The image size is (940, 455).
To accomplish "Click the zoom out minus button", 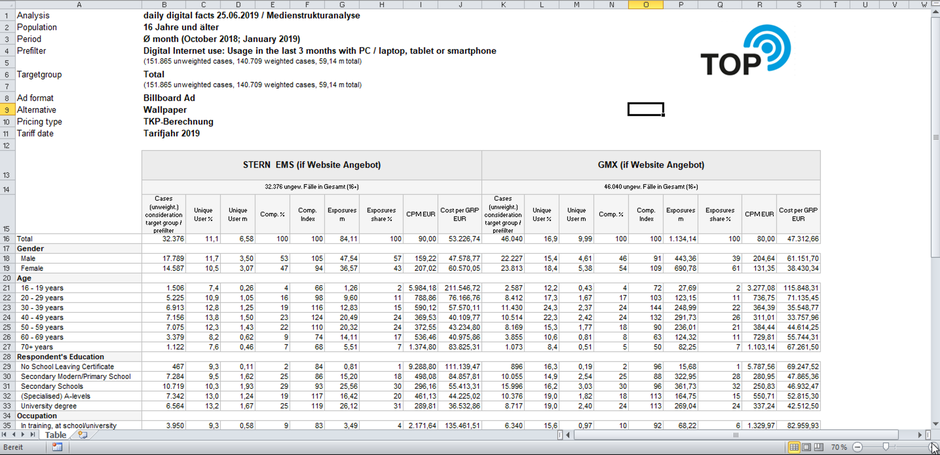I will (x=857, y=447).
